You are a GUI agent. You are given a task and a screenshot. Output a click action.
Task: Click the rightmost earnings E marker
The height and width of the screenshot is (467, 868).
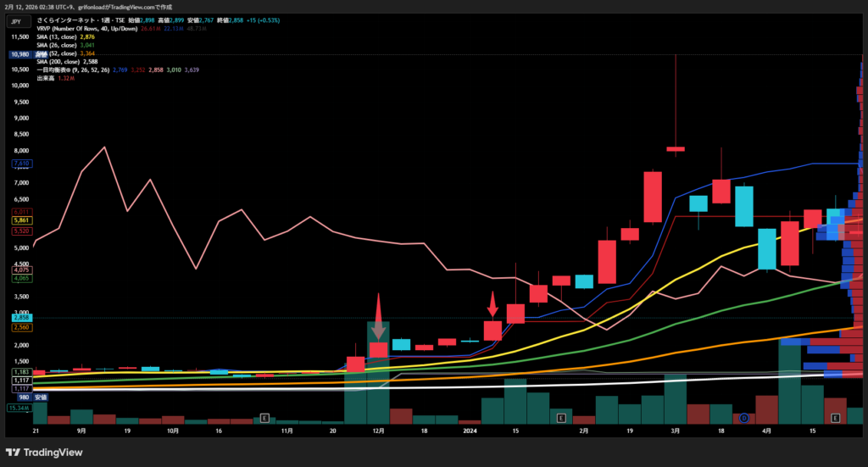pyautogui.click(x=836, y=418)
